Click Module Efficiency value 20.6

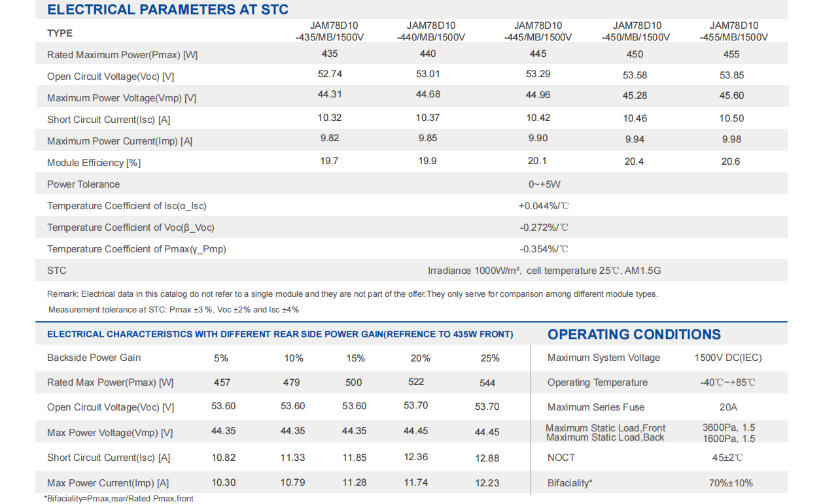pos(731,161)
